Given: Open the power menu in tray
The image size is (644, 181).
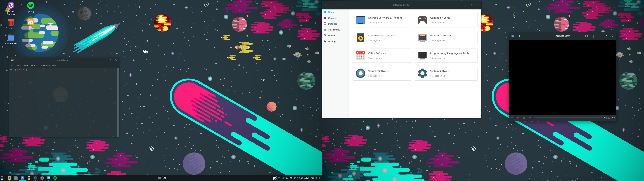Looking at the screenshot, I should [x=291, y=178].
